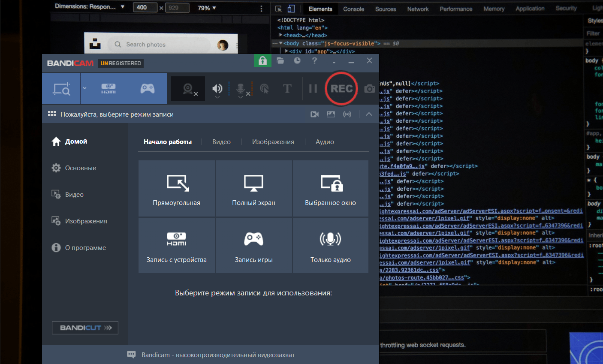Activate DevTools inspect element icon
The height and width of the screenshot is (364, 603).
point(278,9)
